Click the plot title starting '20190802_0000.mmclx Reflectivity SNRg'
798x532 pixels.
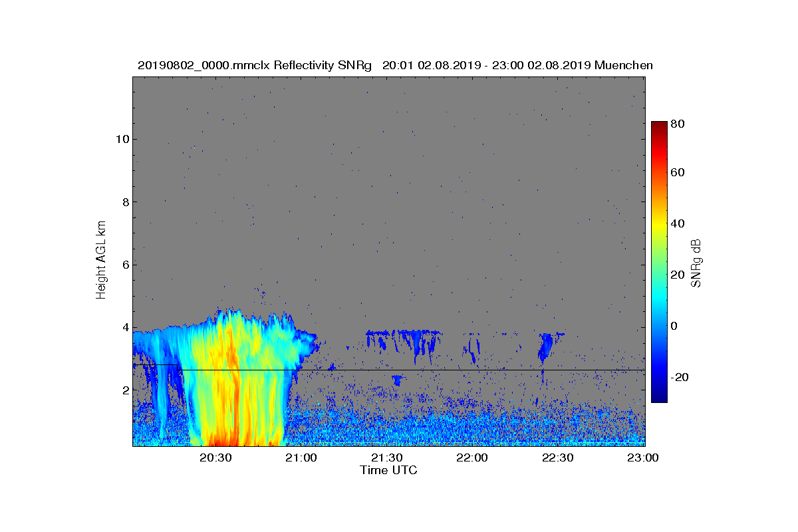pos(395,65)
